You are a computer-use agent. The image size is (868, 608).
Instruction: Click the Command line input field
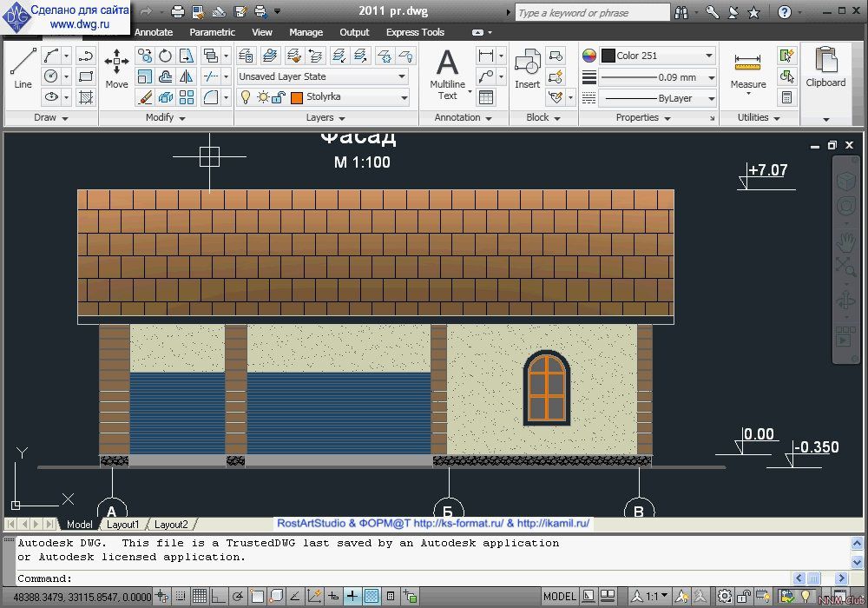click(404, 578)
